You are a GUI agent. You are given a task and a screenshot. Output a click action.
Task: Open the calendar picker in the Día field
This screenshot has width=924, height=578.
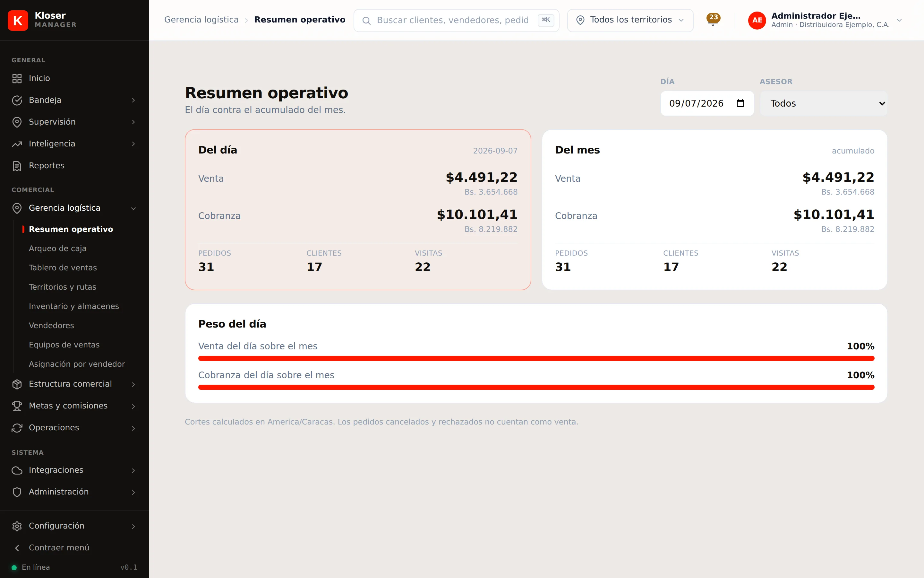tap(740, 103)
